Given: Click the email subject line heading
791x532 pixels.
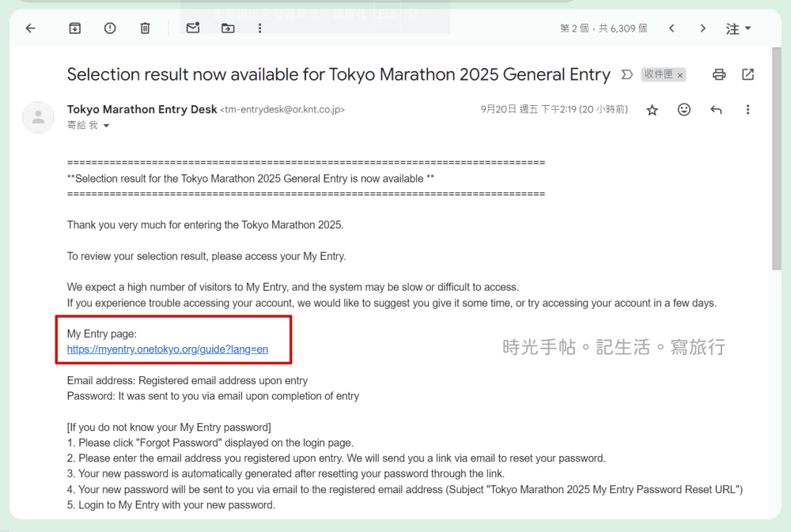Looking at the screenshot, I should click(339, 74).
